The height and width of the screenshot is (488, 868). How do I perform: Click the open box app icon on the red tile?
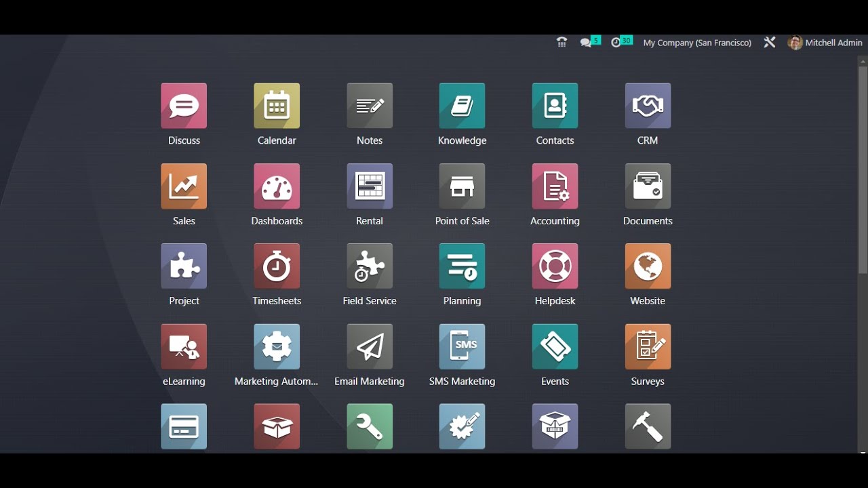coord(277,427)
